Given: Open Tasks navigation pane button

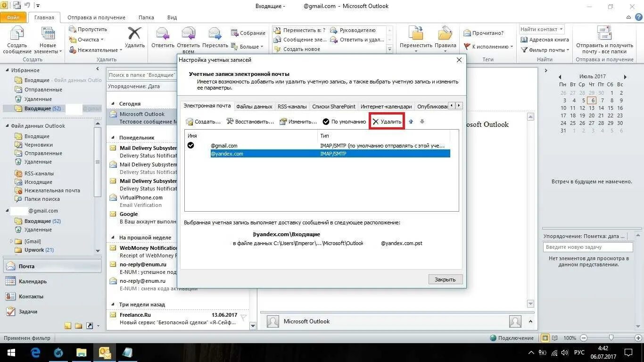Looking at the screenshot, I should click(x=52, y=312).
